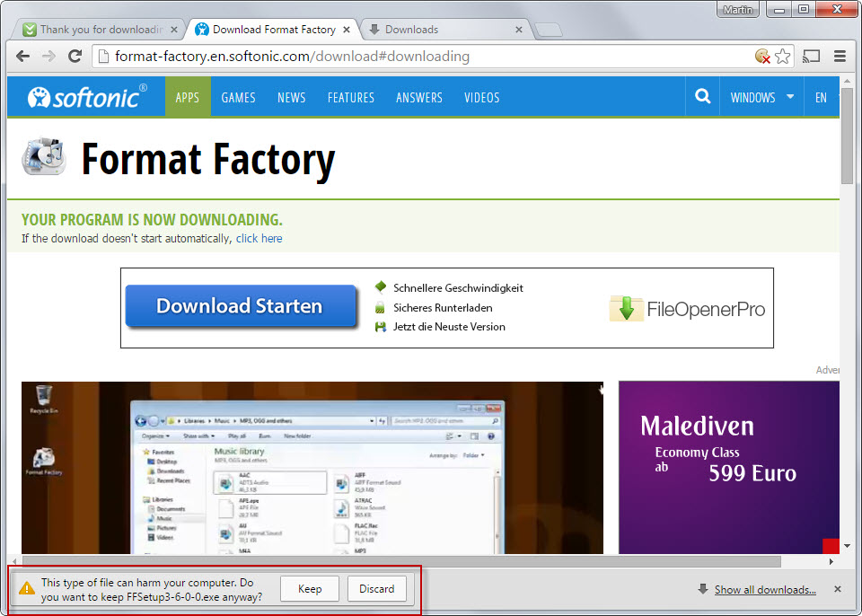862x616 pixels.
Task: Go to NEWS section
Action: [x=291, y=97]
